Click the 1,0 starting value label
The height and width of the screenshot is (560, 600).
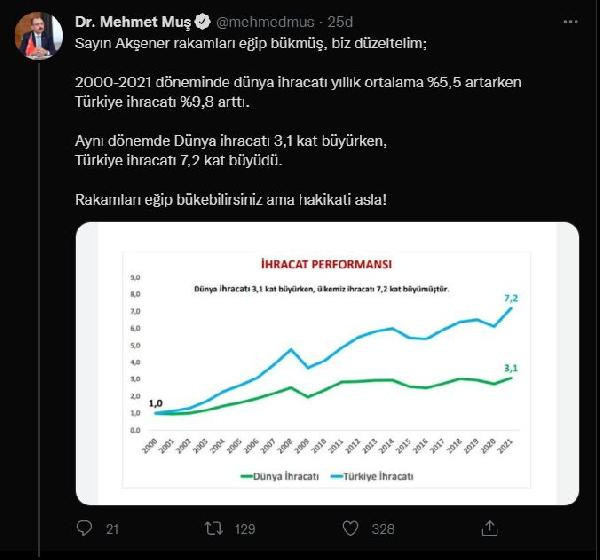tap(156, 402)
